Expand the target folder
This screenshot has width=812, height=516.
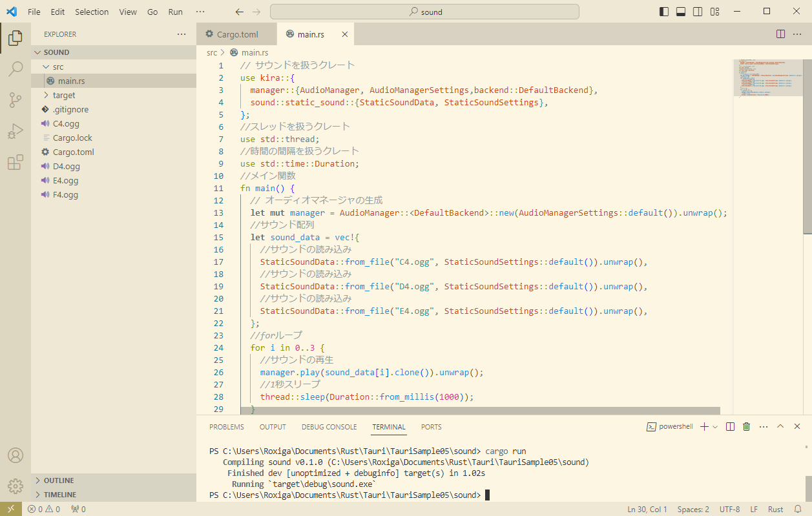click(x=64, y=95)
